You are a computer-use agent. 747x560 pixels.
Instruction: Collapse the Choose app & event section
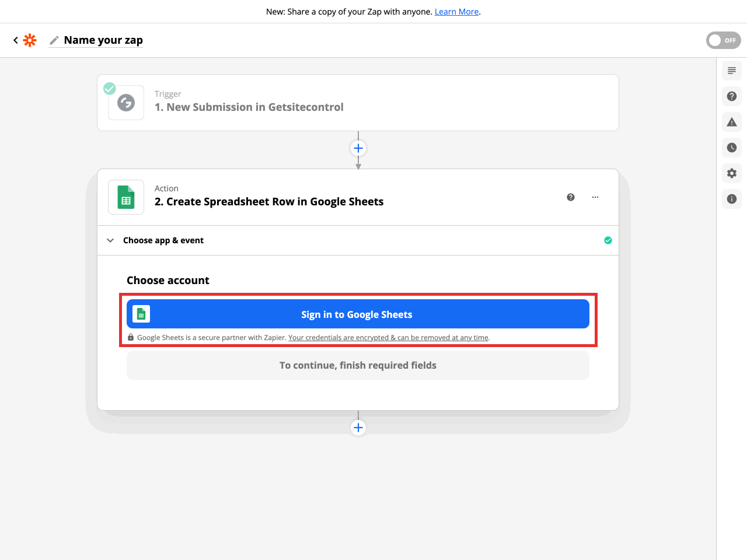(x=110, y=240)
